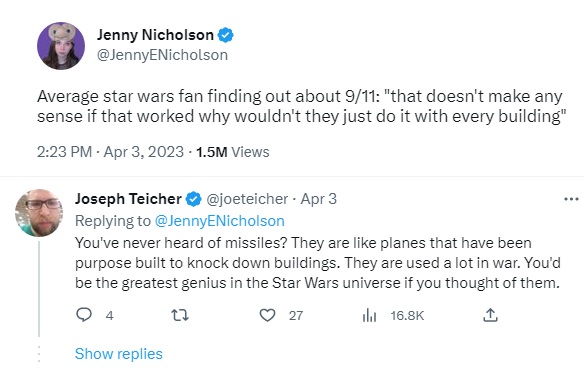The image size is (584, 370).
Task: Open Joseph Teicher's profile avatar
Action: pyautogui.click(x=39, y=213)
